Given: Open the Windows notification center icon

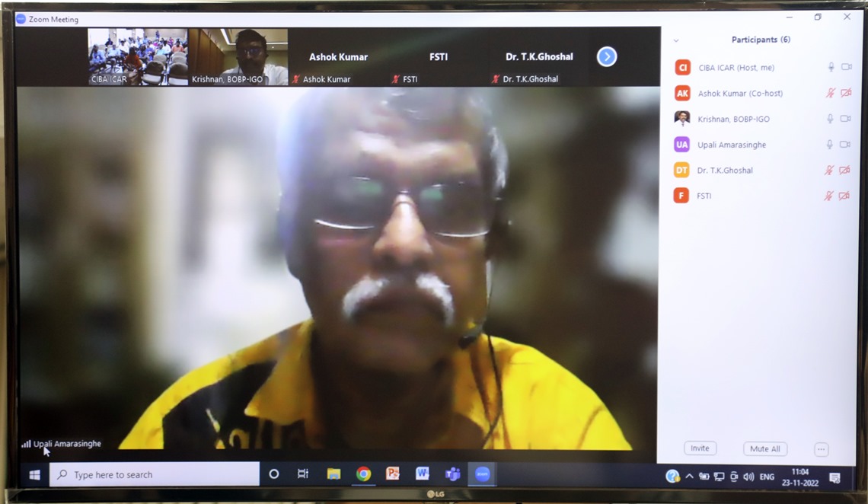Looking at the screenshot, I should 834,477.
